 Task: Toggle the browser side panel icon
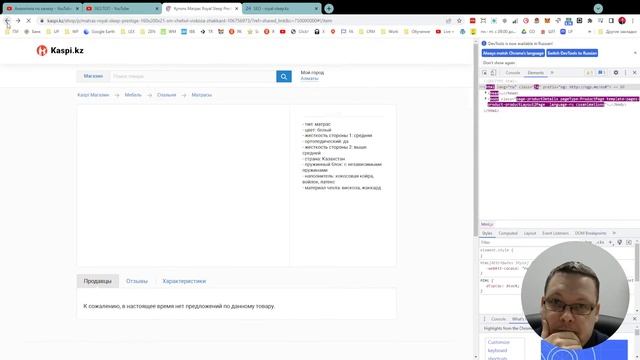[x=611, y=20]
